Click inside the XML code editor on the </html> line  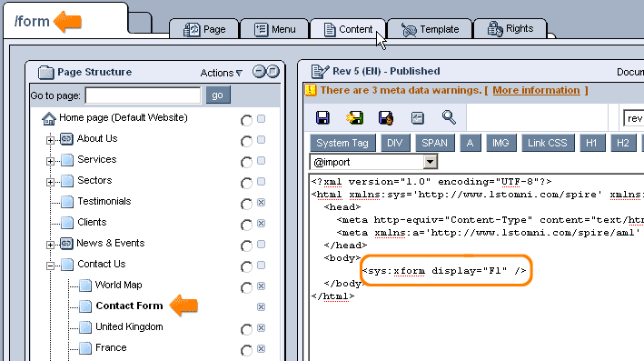pos(333,296)
